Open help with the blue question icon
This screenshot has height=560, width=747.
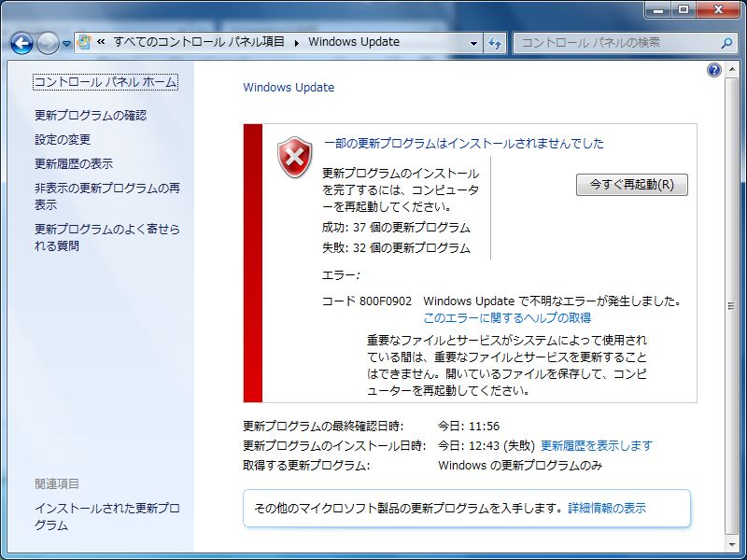click(714, 71)
